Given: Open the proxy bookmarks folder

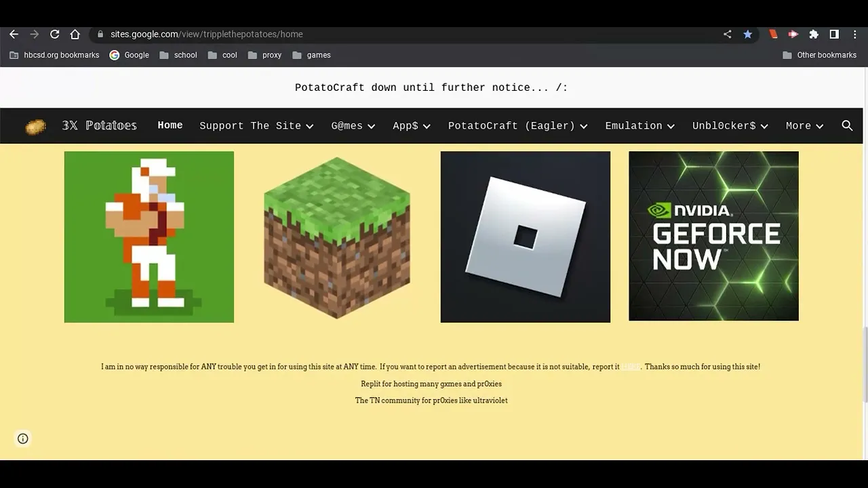Looking at the screenshot, I should pyautogui.click(x=264, y=55).
